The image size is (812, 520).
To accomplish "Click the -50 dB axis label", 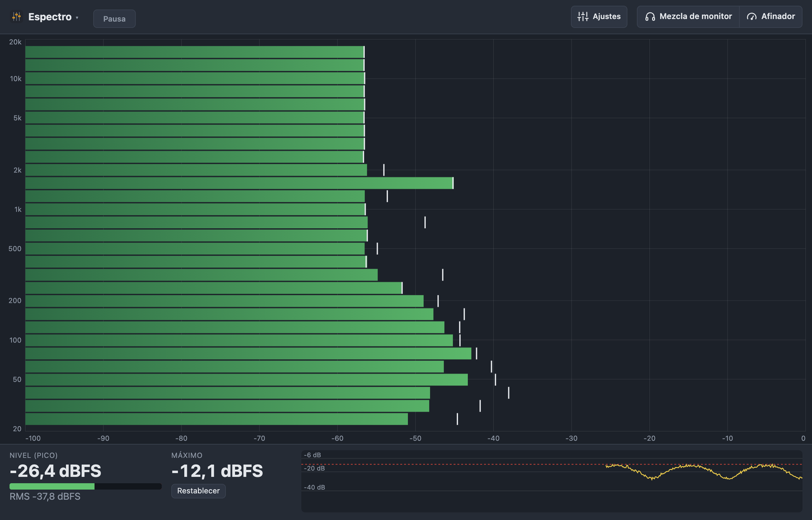I will pyautogui.click(x=415, y=438).
